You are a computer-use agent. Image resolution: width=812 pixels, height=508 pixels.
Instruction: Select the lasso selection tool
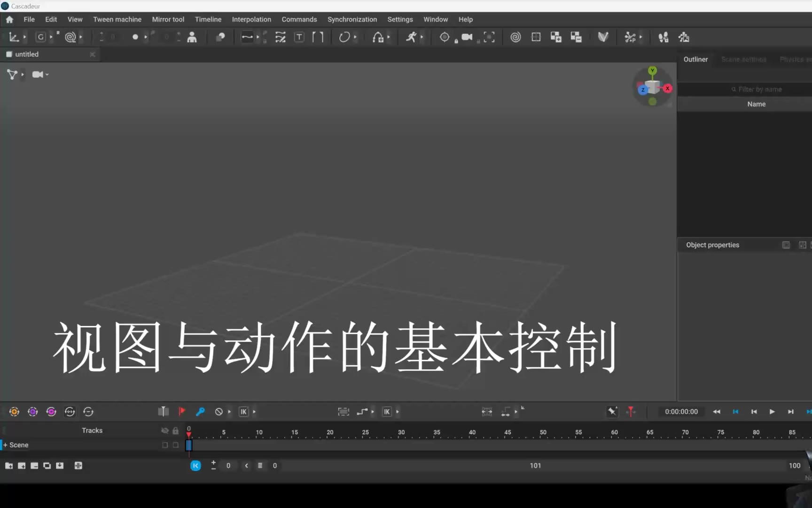[344, 37]
